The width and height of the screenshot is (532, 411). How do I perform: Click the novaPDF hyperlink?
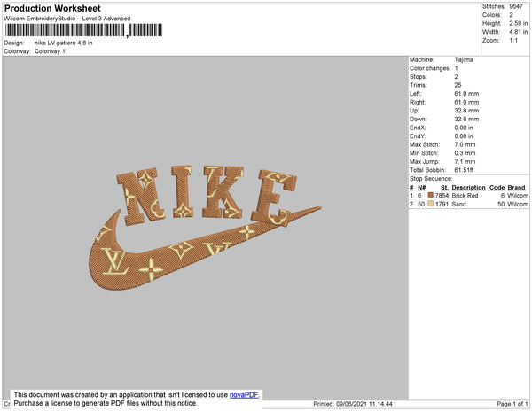pyautogui.click(x=244, y=395)
